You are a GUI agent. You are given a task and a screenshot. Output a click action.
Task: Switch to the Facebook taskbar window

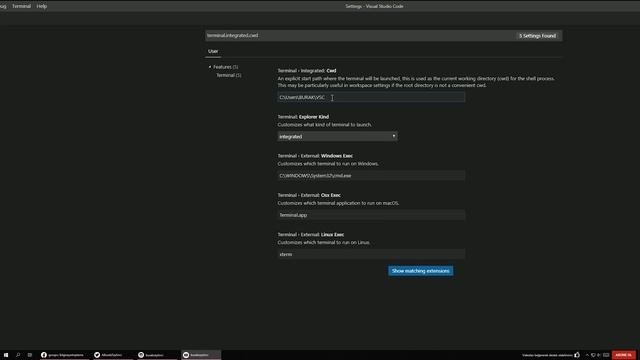pos(63,355)
